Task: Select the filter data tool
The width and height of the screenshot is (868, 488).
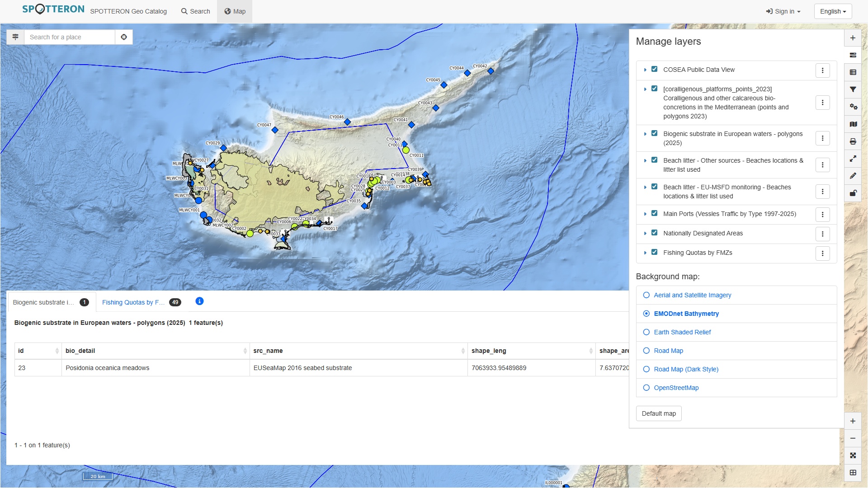Action: pos(853,89)
